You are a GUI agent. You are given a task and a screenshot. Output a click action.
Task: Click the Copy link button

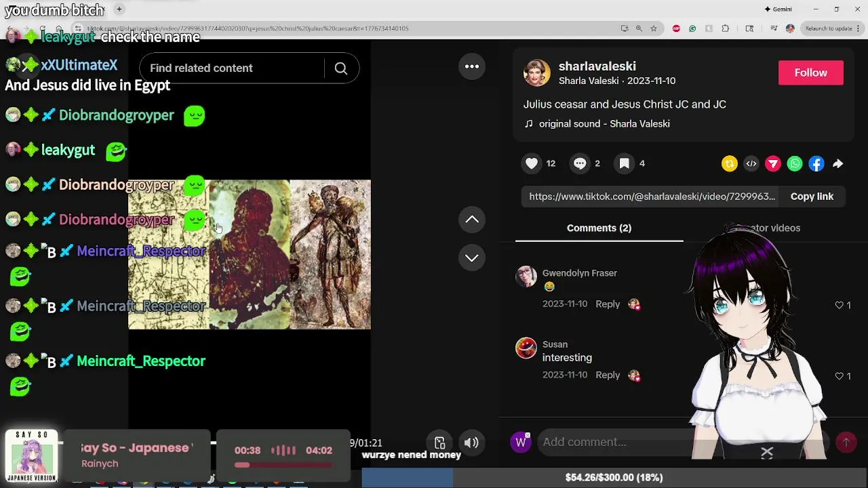point(812,196)
